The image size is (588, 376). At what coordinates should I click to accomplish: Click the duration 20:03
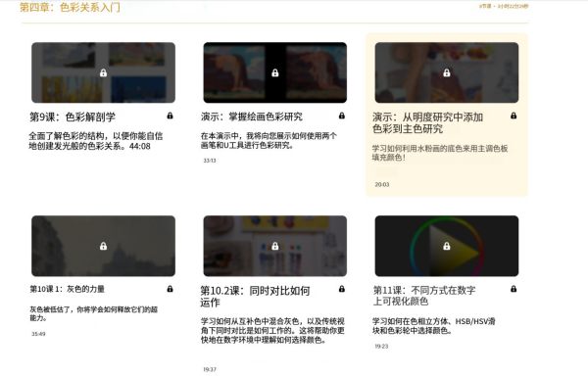[382, 185]
